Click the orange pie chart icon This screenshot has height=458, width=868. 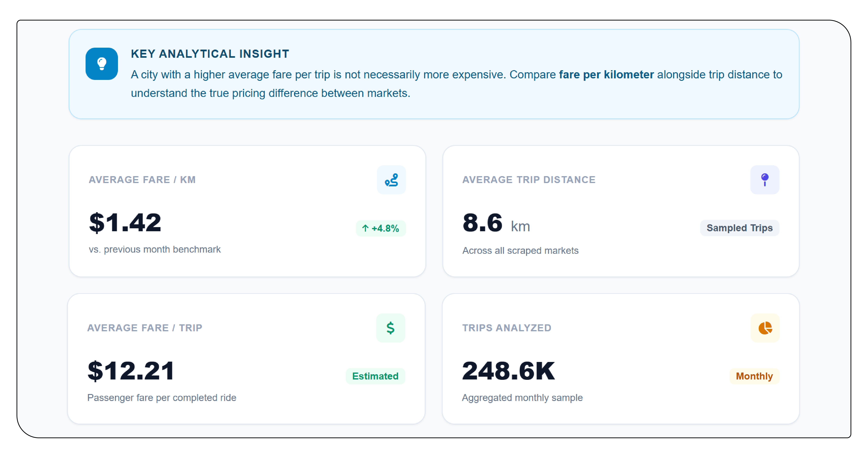[x=765, y=328]
